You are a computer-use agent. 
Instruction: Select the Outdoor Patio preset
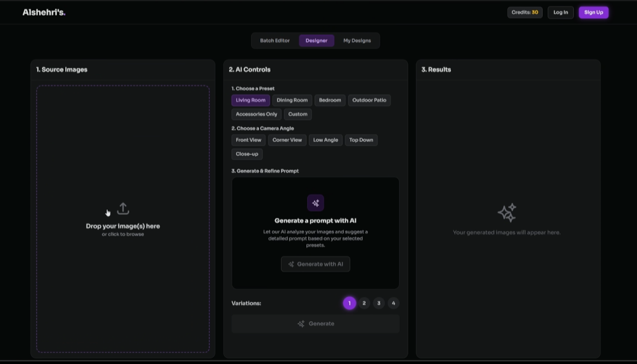pyautogui.click(x=369, y=100)
